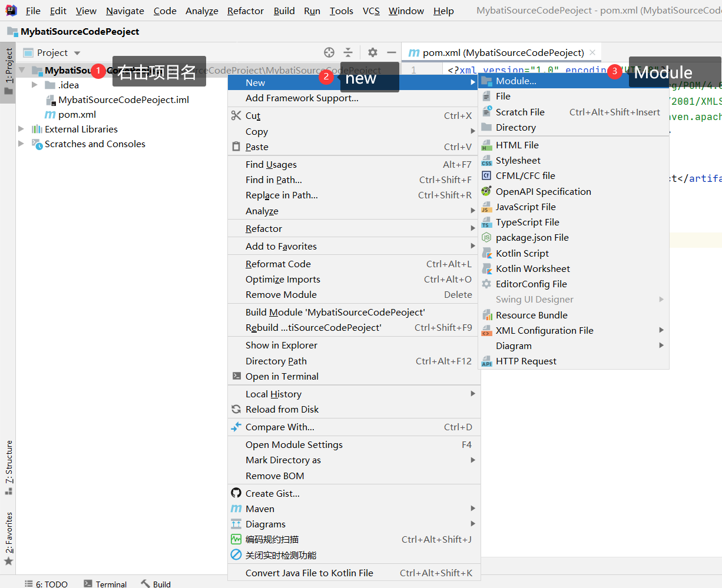Select Add Framework Support...

(353, 98)
